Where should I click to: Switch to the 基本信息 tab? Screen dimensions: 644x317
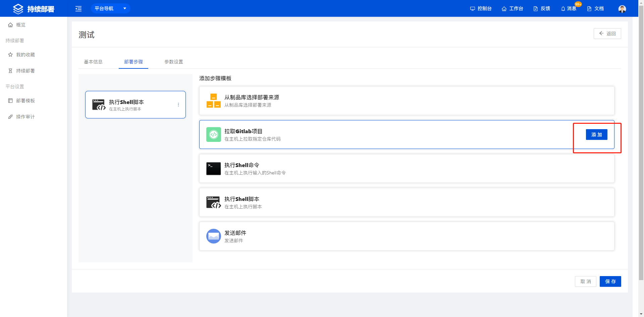[93, 62]
